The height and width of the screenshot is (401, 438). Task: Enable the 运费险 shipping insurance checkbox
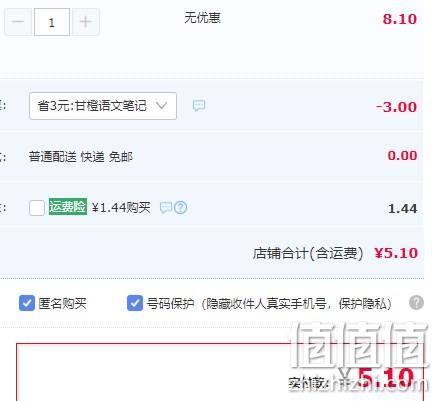tap(37, 208)
